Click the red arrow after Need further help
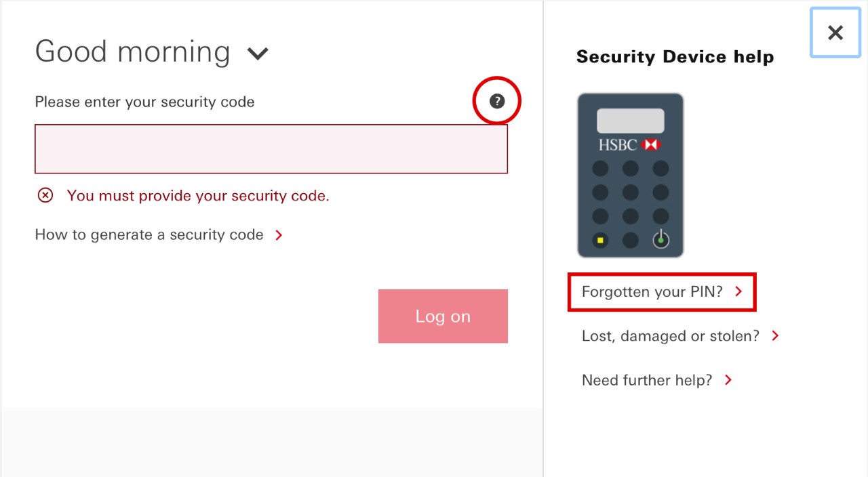The height and width of the screenshot is (477, 868). [728, 380]
